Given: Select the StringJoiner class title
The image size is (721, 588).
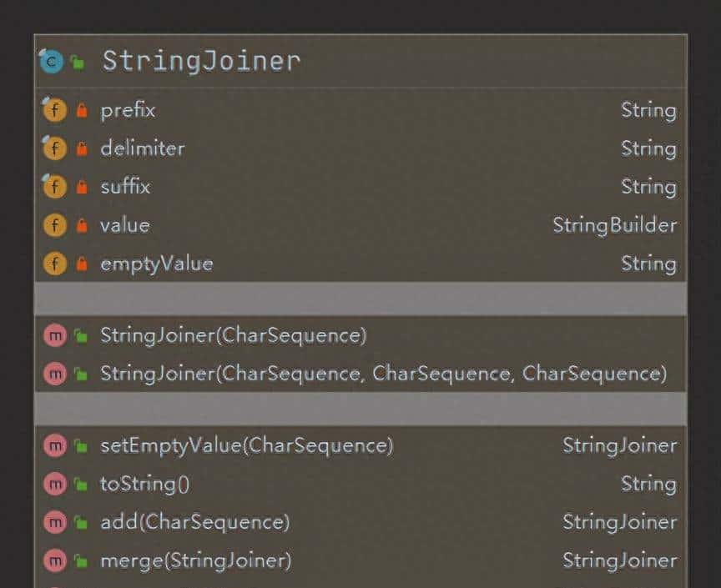Looking at the screenshot, I should coord(200,62).
